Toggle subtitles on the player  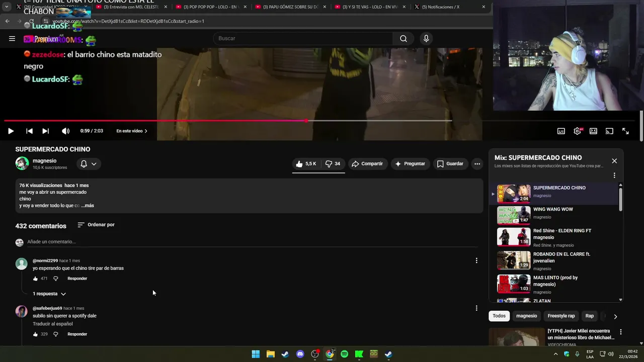561,131
